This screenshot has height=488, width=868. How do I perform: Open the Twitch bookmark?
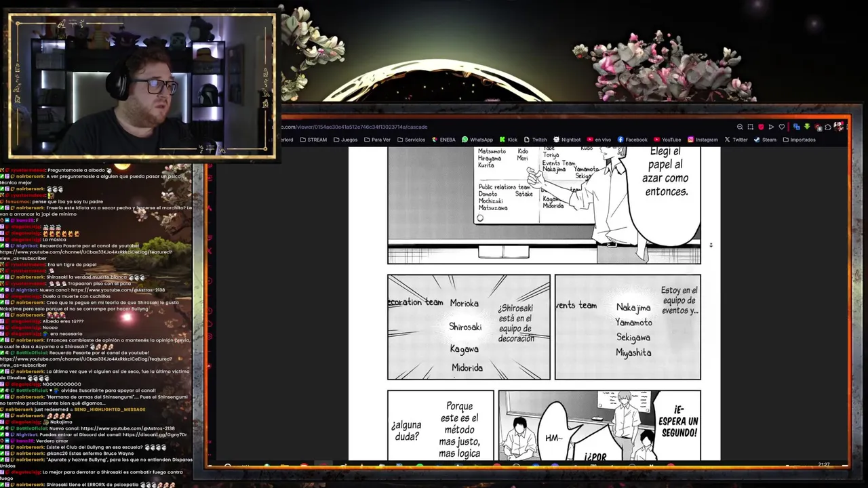(535, 140)
